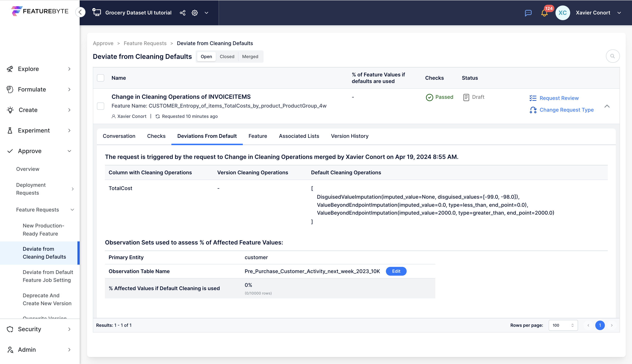Collapse the Feature Requests submenu
The image size is (632, 364).
click(72, 210)
